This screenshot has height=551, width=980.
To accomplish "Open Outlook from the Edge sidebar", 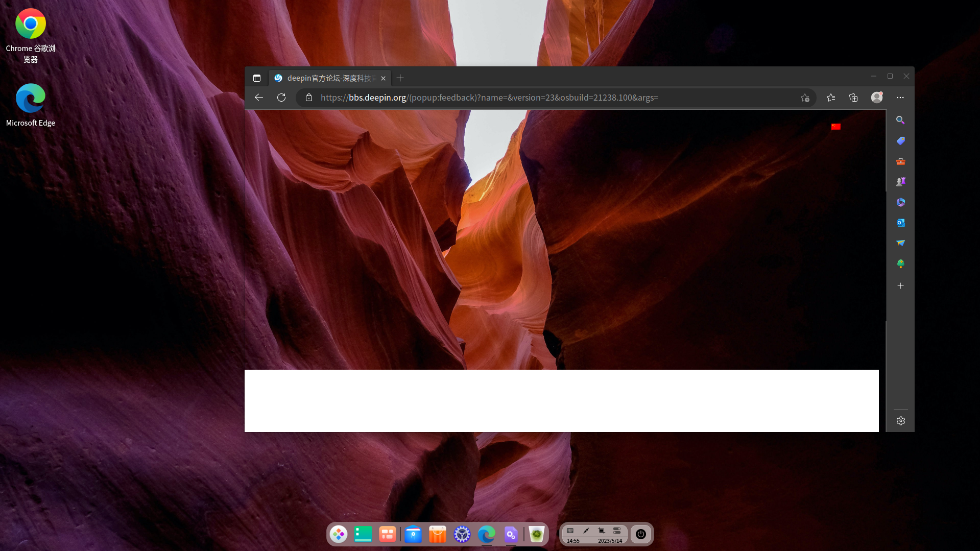I will coord(900,223).
